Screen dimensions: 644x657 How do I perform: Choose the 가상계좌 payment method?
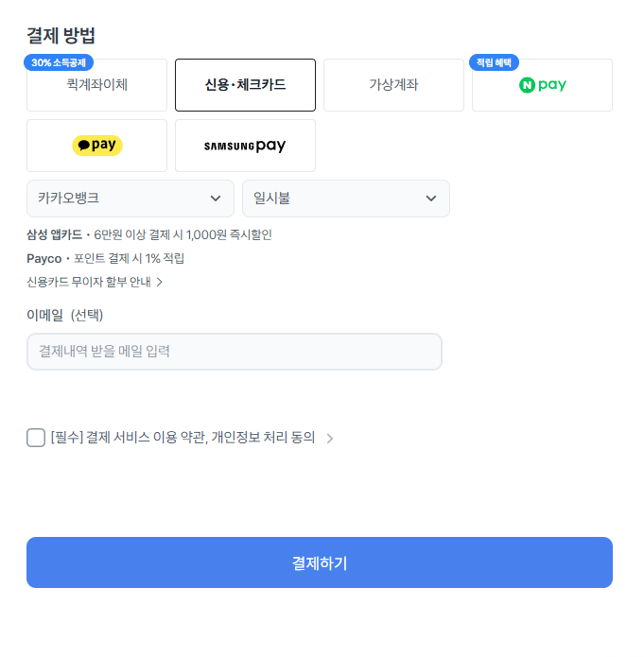point(393,85)
